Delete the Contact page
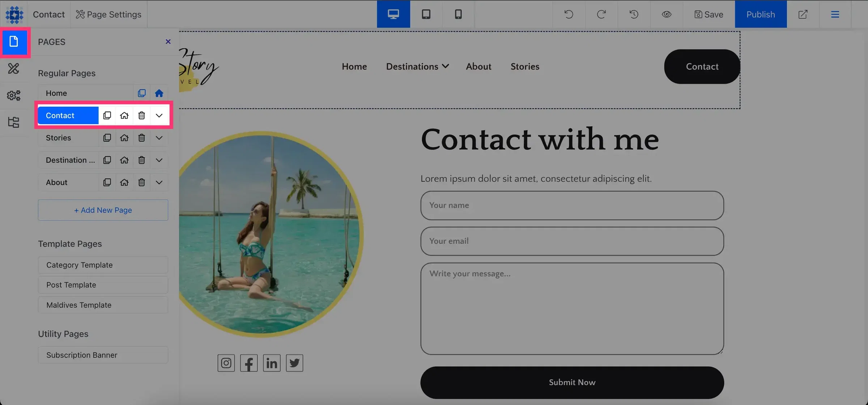868x405 pixels. 141,115
